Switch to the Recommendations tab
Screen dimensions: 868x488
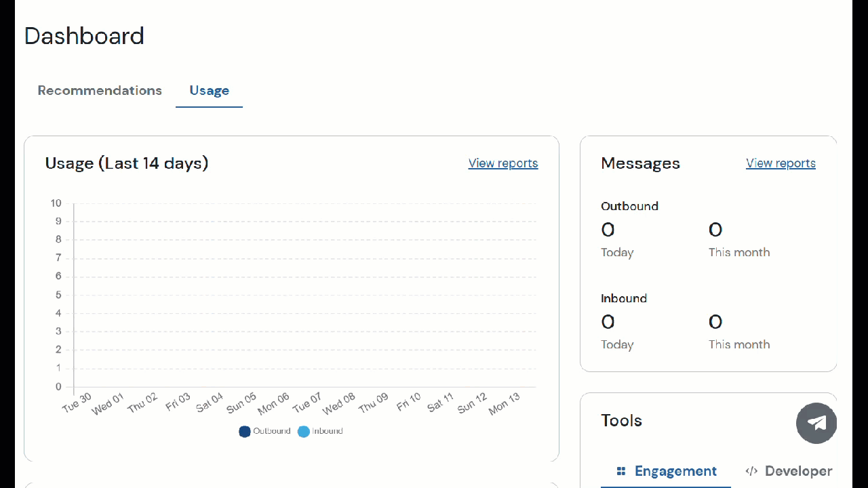(100, 90)
